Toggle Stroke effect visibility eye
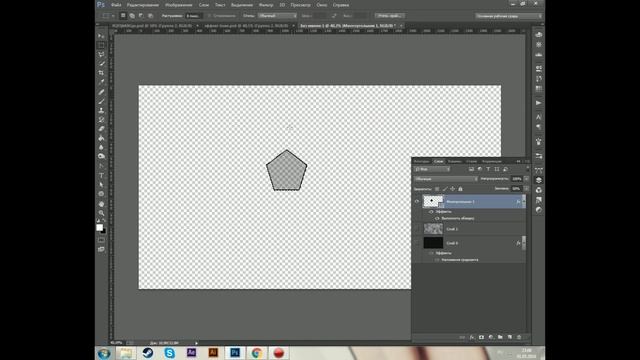640x360 pixels. point(437,218)
